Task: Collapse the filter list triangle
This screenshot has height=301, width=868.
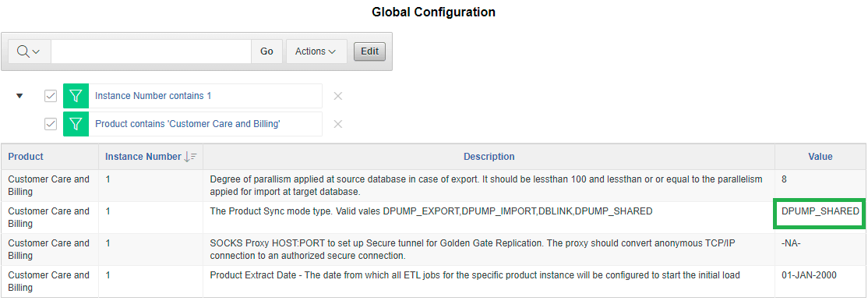Action: 20,96
